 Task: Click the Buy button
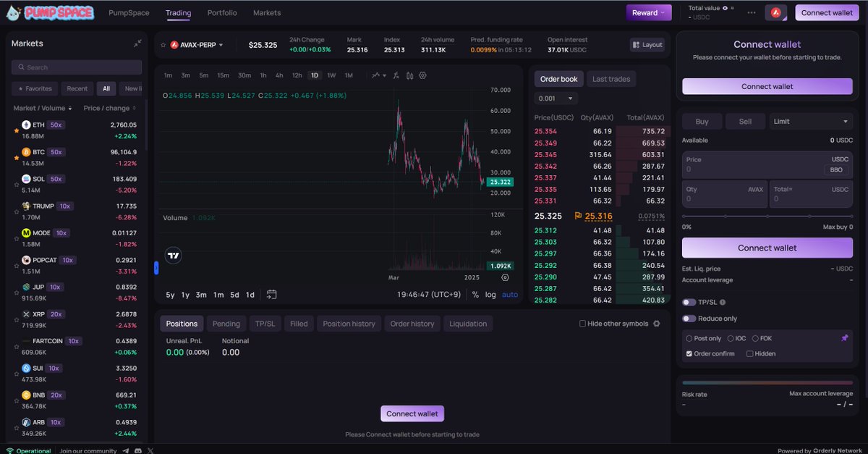coord(702,122)
